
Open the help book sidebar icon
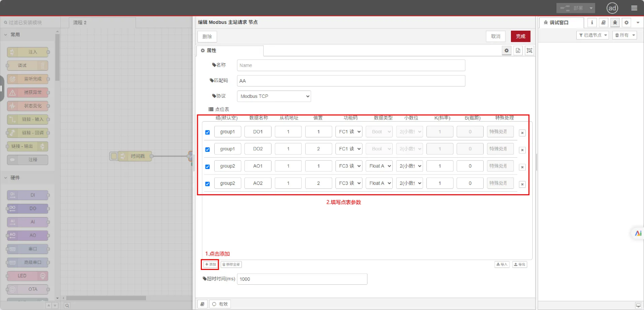[603, 23]
